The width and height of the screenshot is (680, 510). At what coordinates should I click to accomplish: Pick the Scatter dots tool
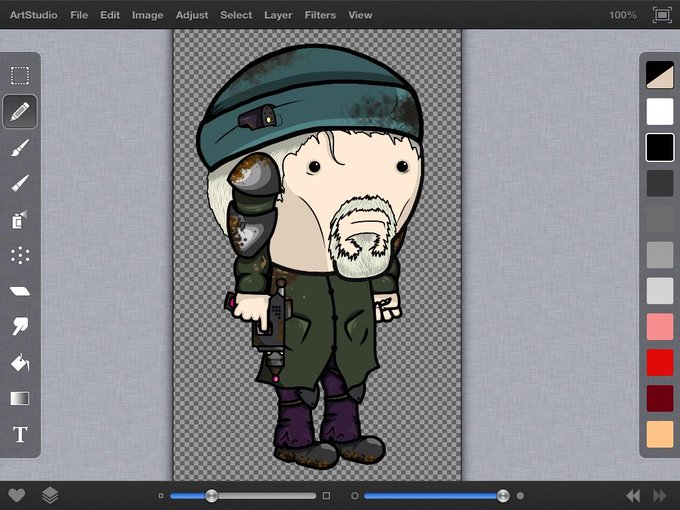click(x=20, y=255)
